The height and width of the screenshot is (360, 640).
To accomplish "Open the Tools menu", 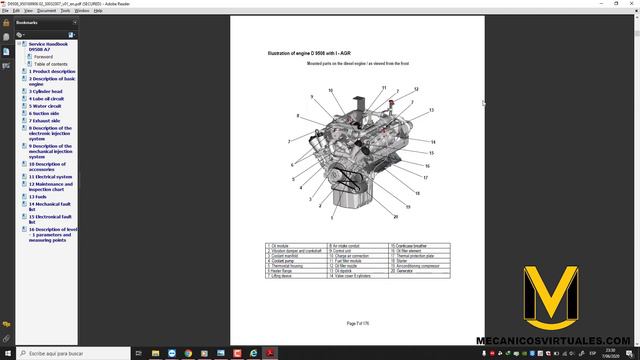I will pyautogui.click(x=65, y=11).
